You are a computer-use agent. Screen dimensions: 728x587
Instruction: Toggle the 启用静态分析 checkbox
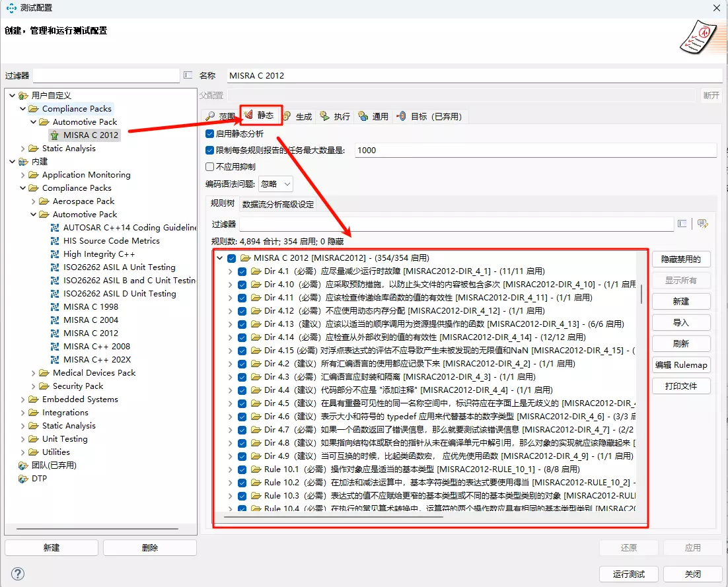210,133
